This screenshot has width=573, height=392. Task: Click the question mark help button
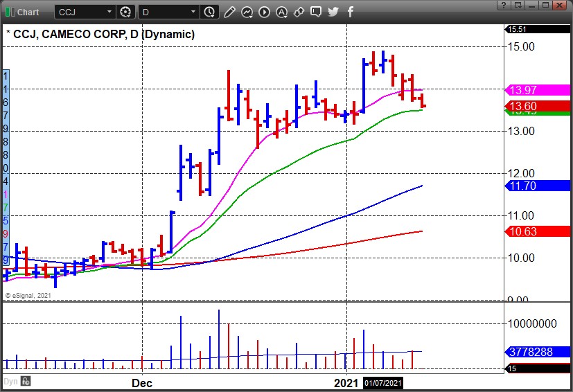(x=504, y=5)
